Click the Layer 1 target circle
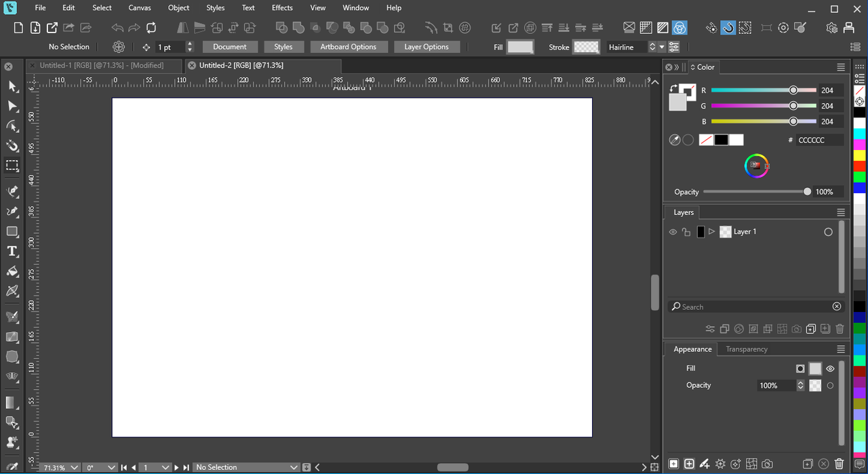This screenshot has height=474, width=868. (x=828, y=232)
